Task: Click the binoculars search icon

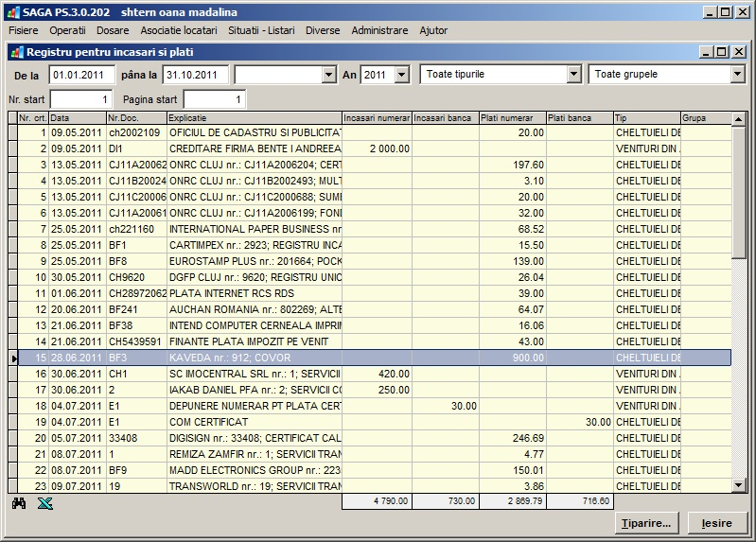Action: [19, 504]
